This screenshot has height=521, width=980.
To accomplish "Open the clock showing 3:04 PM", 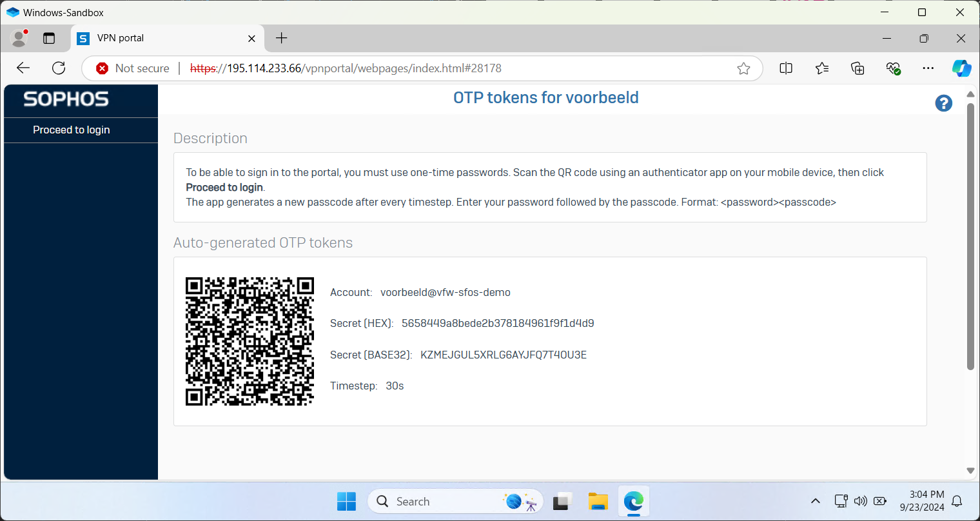I will click(922, 501).
